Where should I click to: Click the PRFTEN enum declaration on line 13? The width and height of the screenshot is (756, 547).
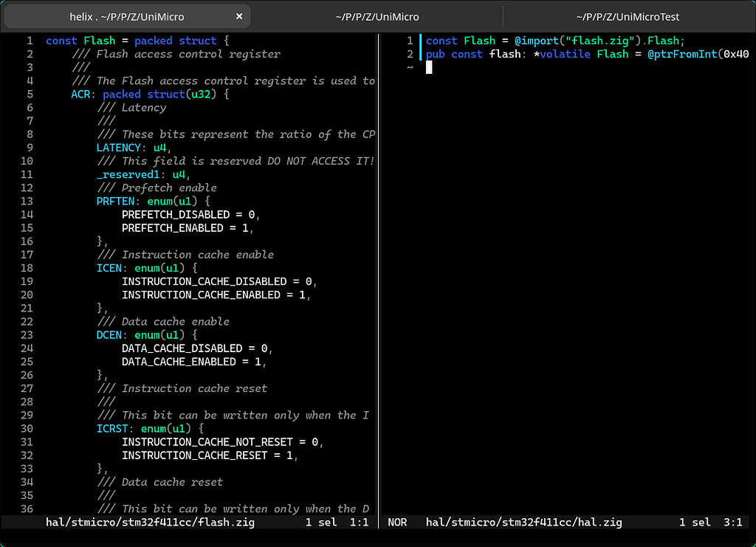coord(115,201)
